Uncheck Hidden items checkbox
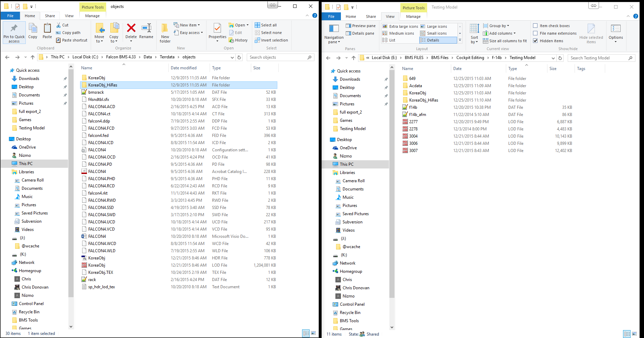Viewport: 644px width, 338px height. pyautogui.click(x=535, y=41)
